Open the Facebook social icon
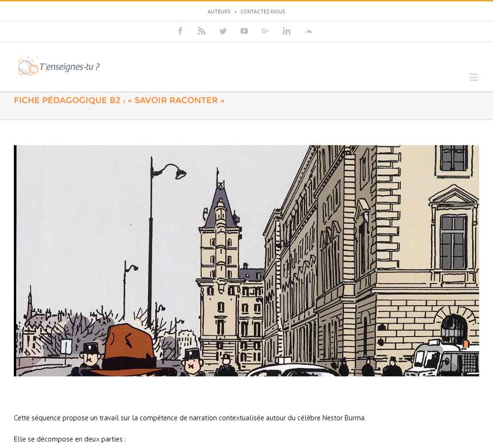 tap(180, 31)
